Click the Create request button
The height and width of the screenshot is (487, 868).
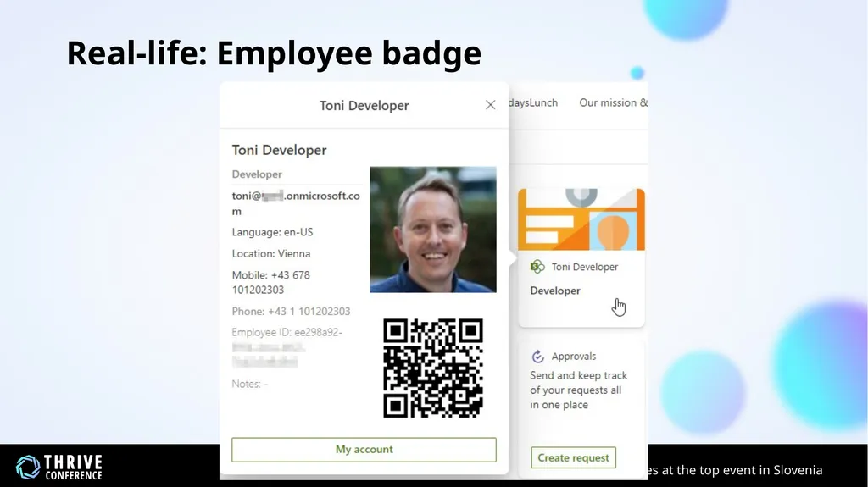pyautogui.click(x=573, y=457)
